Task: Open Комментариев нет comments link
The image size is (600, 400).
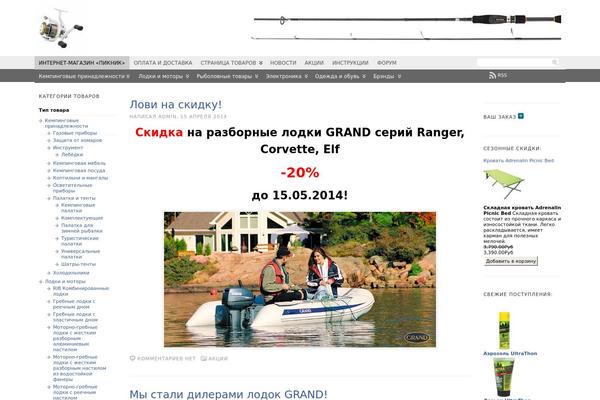Action: pos(166,359)
